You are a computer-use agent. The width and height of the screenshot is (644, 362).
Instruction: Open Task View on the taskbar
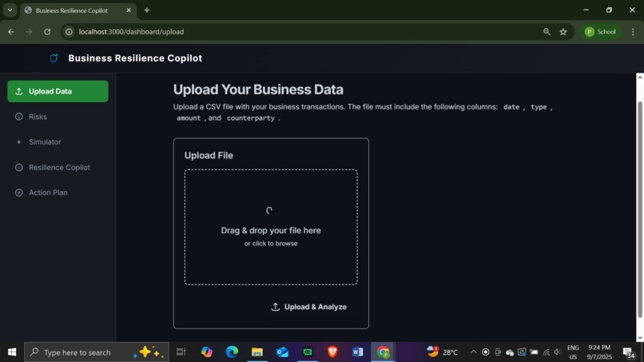pos(181,352)
